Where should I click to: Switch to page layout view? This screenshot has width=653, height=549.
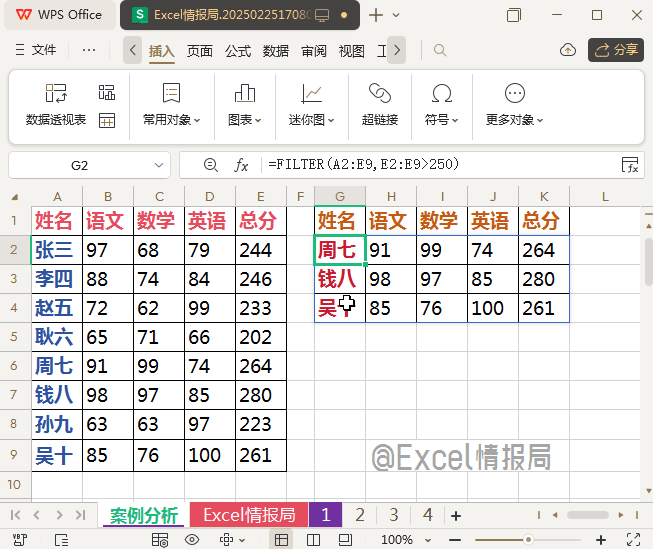click(314, 540)
